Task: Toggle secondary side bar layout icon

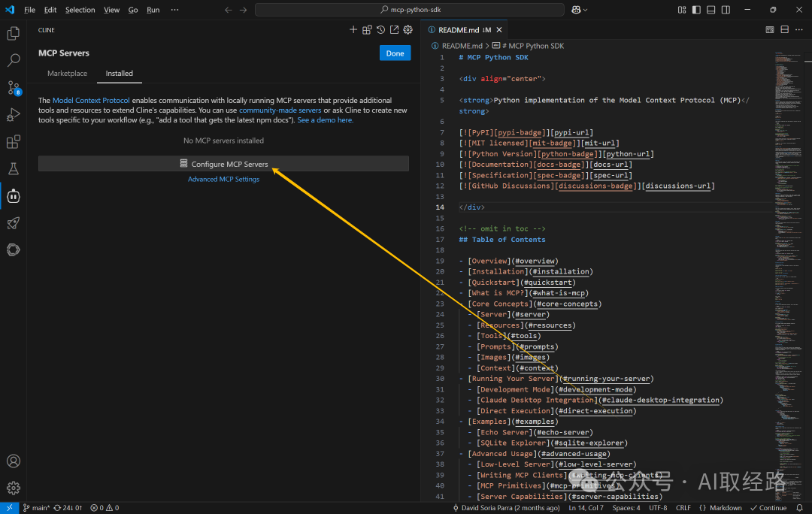Action: click(x=726, y=10)
